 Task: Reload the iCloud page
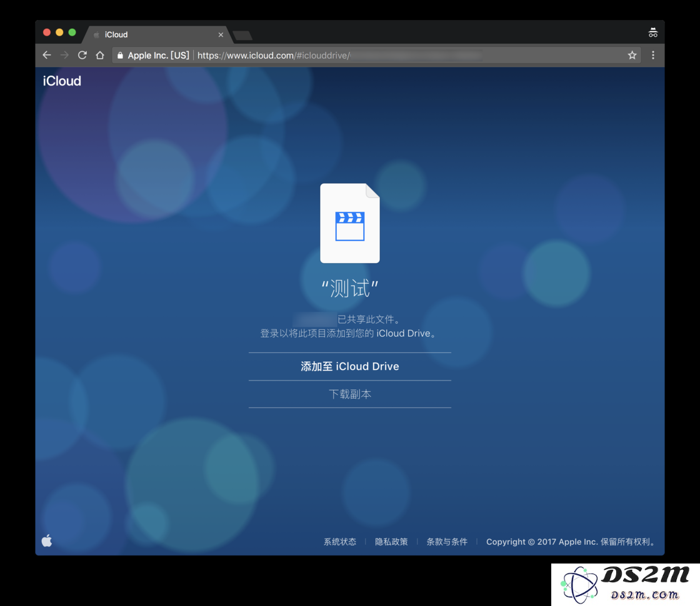[82, 56]
